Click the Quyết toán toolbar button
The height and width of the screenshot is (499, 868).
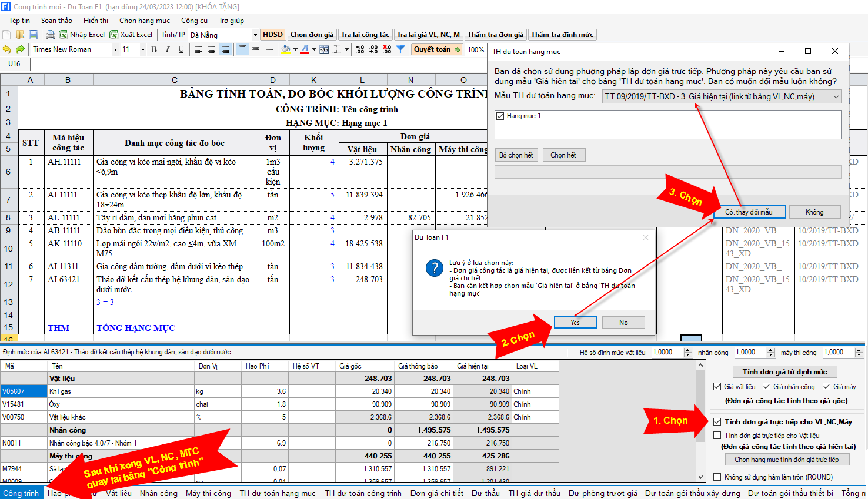click(437, 49)
